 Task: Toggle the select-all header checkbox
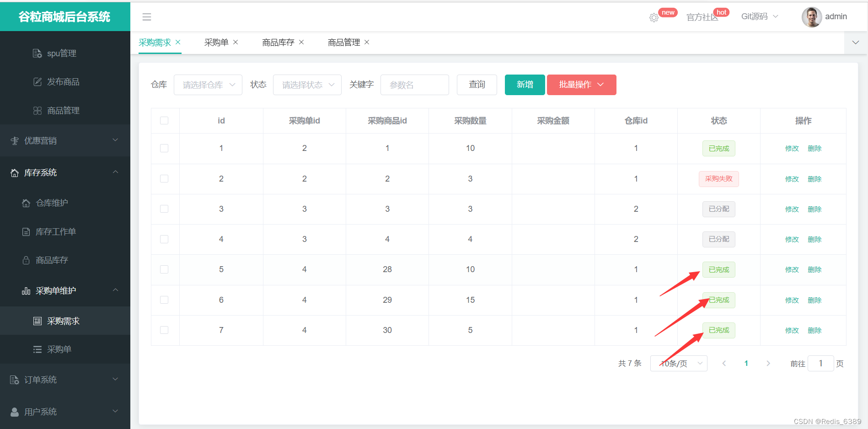(164, 120)
